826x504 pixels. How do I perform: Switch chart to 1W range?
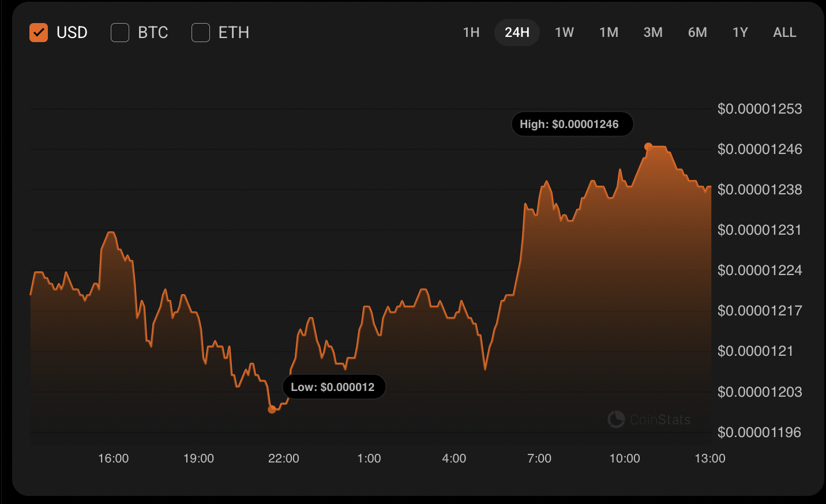pyautogui.click(x=564, y=32)
